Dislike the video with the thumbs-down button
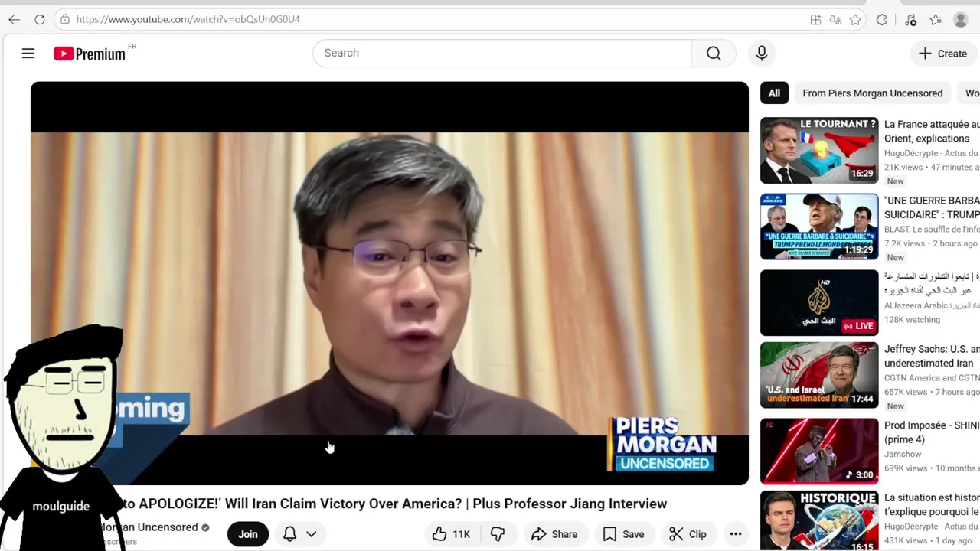This screenshot has height=551, width=980. click(x=498, y=534)
